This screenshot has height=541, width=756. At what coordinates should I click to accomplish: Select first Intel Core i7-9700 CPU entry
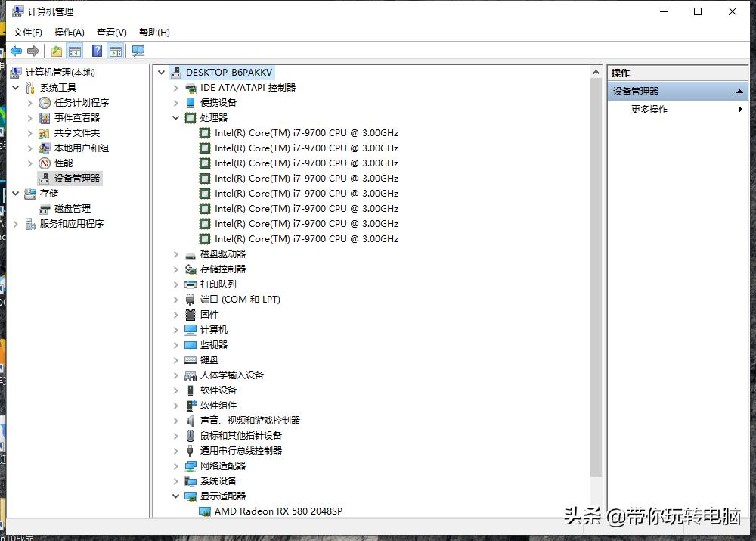click(307, 133)
